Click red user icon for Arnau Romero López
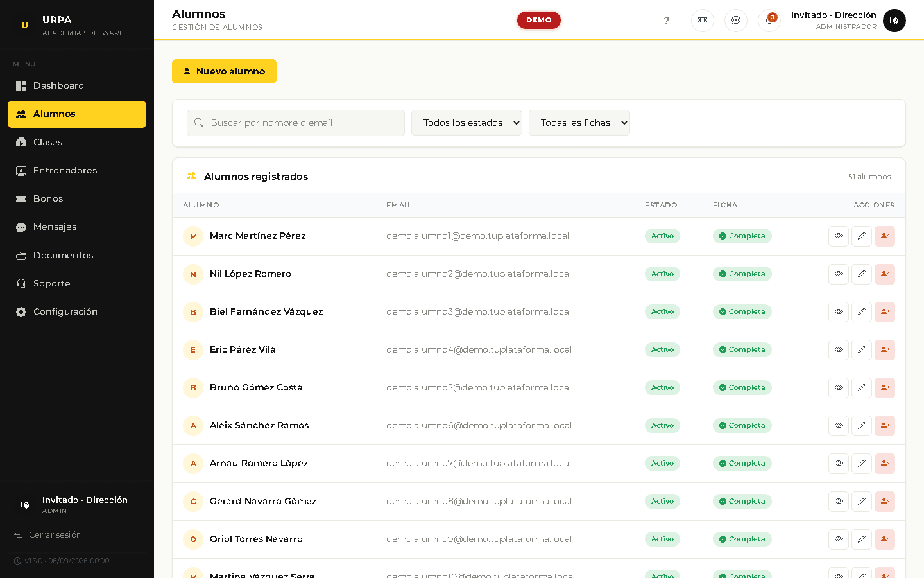 [x=885, y=464]
